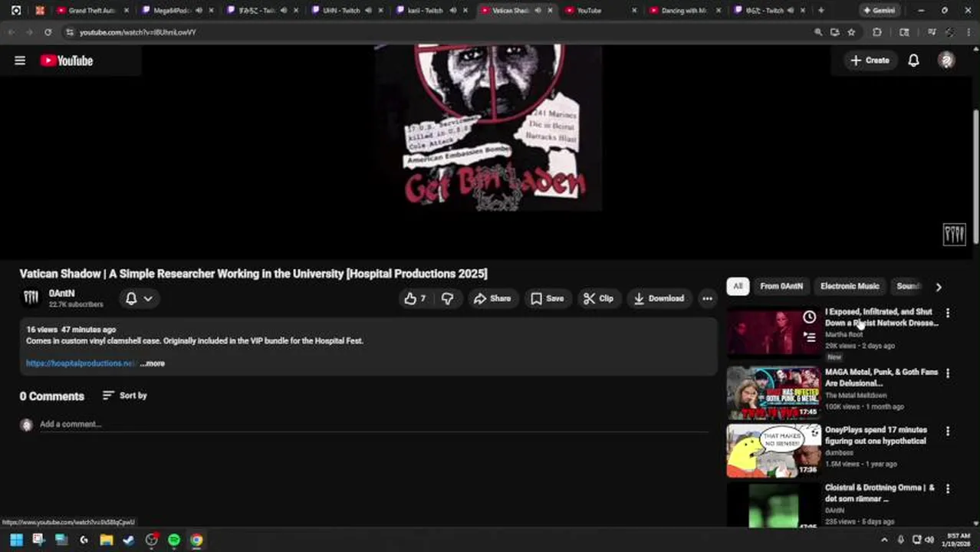This screenshot has height=552, width=980.
Task: Open options for 'MAGA Metal, Punk' video
Action: pos(948,373)
